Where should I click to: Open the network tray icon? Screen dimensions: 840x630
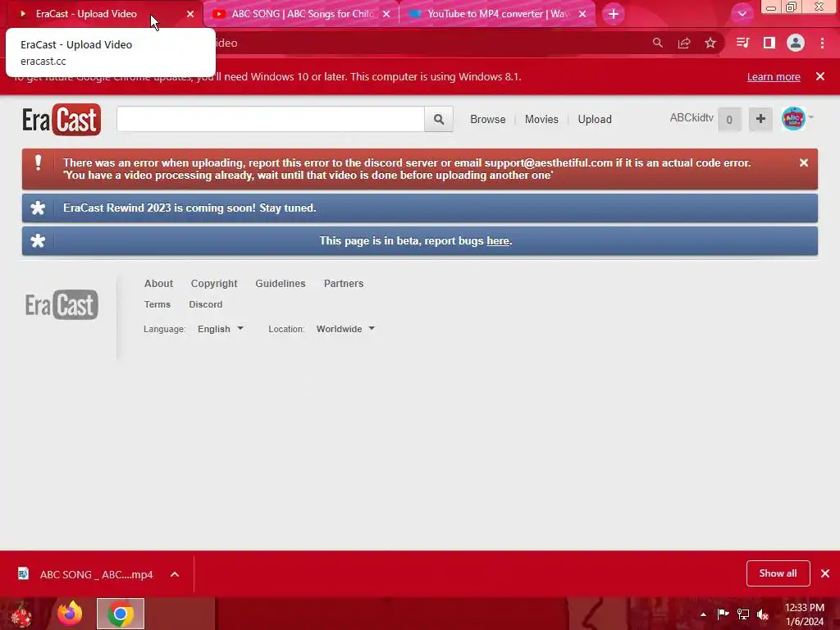tap(743, 614)
